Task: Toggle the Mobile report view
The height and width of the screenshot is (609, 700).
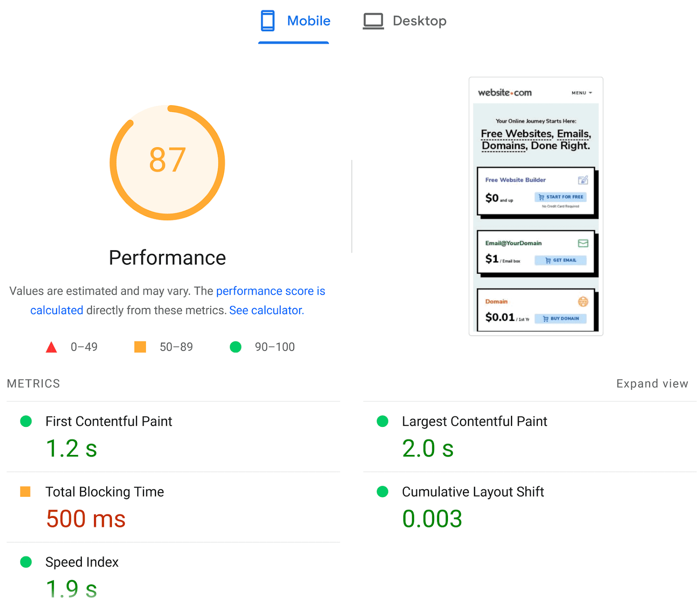Action: coord(294,21)
